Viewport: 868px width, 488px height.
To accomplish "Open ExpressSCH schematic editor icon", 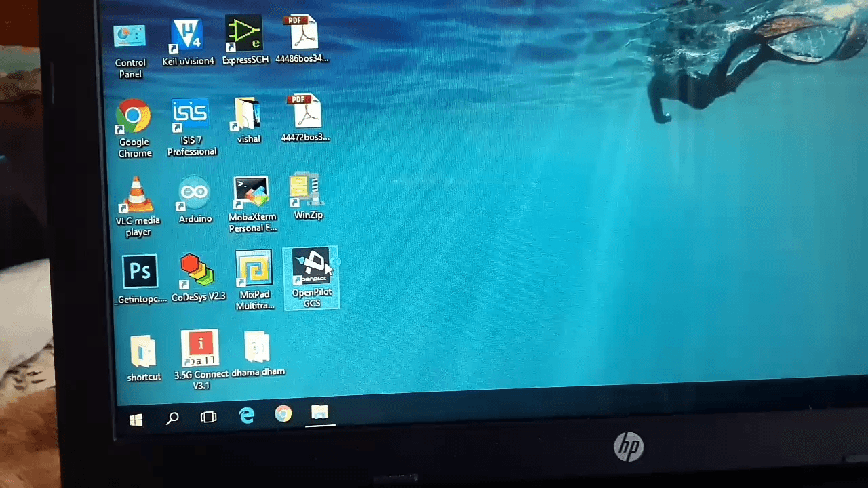I will tap(244, 34).
